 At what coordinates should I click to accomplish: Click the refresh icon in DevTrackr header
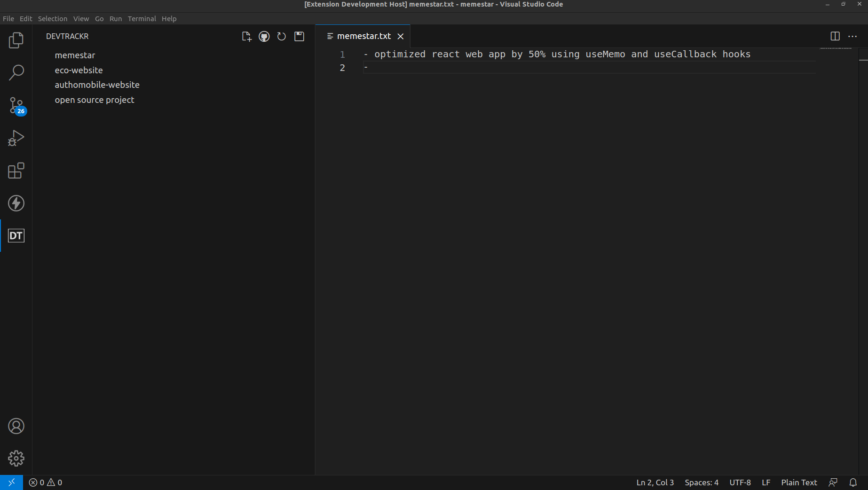(x=282, y=37)
